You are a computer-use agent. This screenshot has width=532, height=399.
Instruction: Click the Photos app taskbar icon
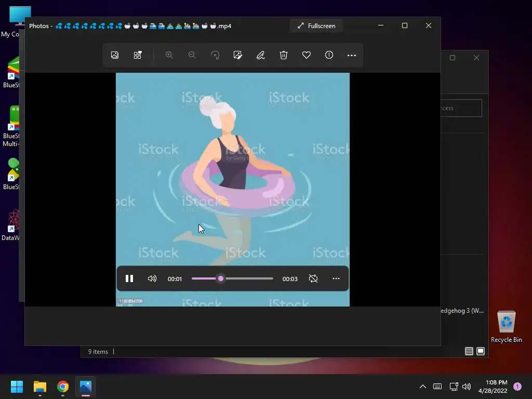click(86, 387)
